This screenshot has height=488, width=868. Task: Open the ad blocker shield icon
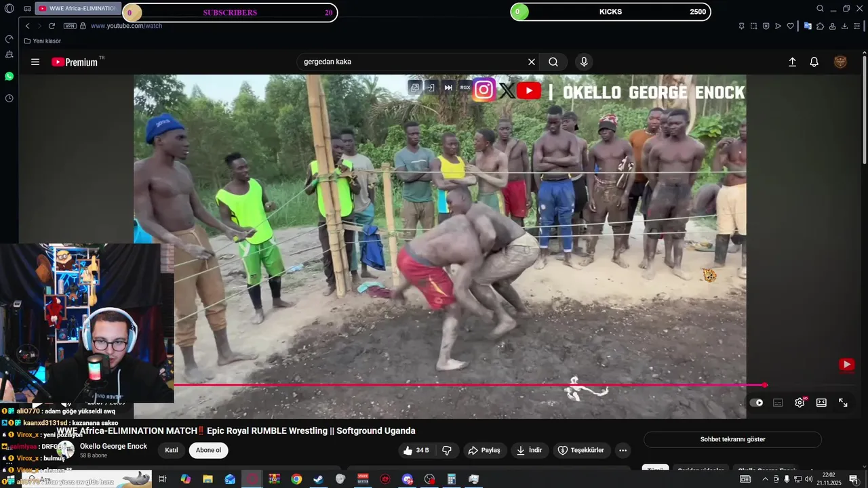[x=766, y=26]
